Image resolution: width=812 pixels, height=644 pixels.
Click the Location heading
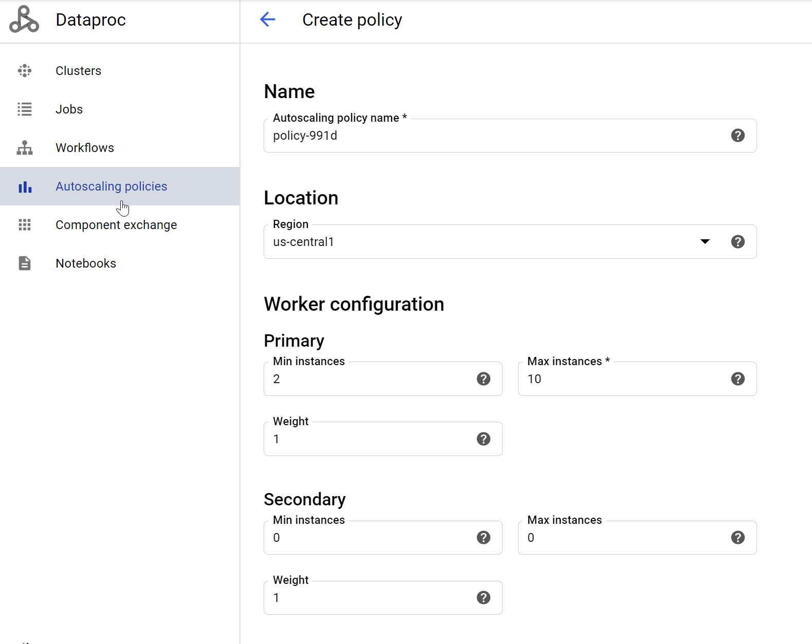(301, 198)
